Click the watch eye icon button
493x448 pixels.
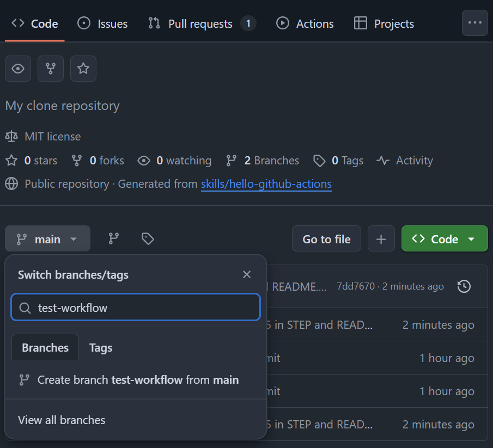tap(18, 69)
